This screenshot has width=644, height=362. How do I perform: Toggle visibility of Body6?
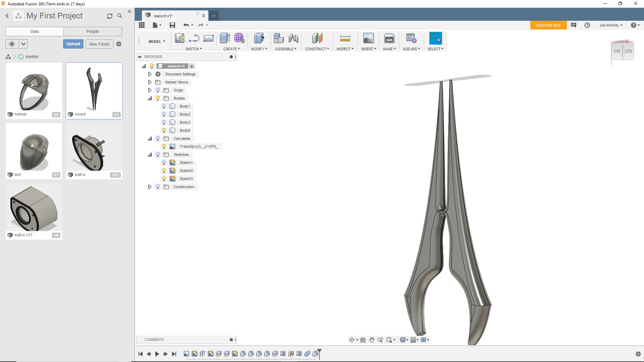(164, 130)
